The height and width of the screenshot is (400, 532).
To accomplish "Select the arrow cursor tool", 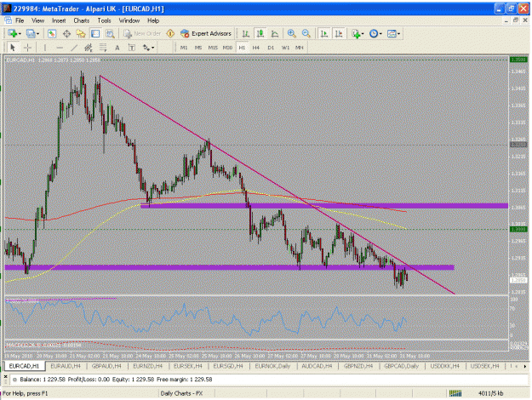I will pos(13,48).
